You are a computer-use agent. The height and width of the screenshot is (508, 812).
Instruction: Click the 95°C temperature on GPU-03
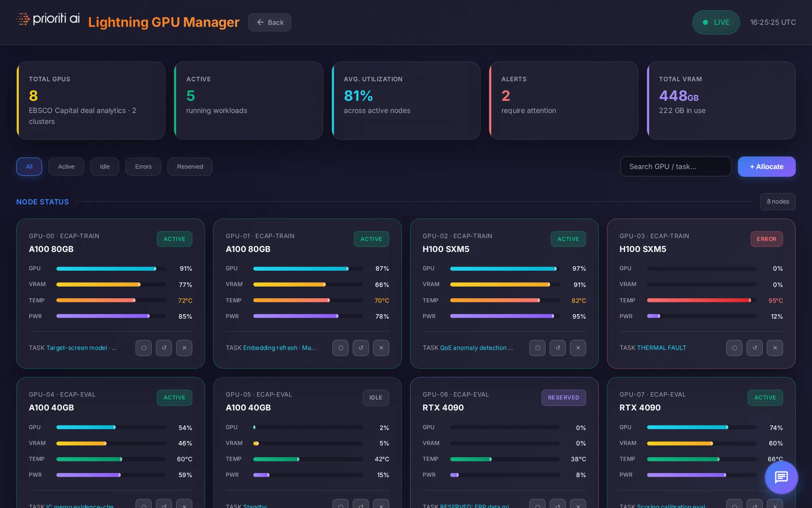coord(775,300)
